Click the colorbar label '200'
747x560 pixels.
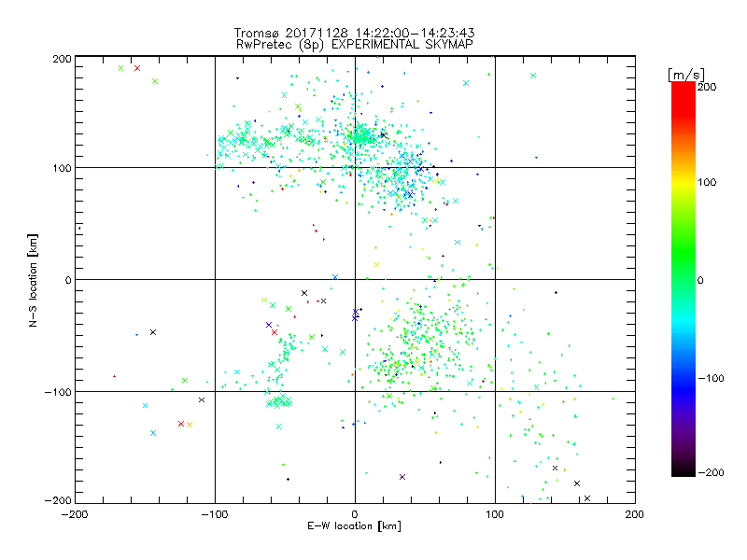pos(707,87)
